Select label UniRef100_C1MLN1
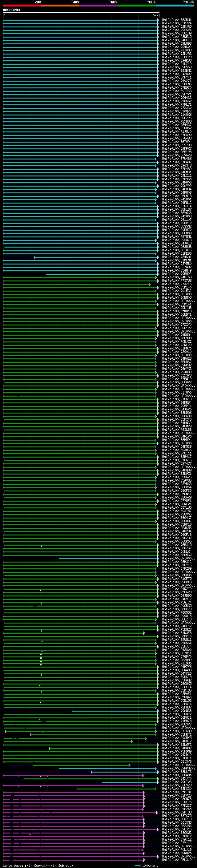 [177, 260]
